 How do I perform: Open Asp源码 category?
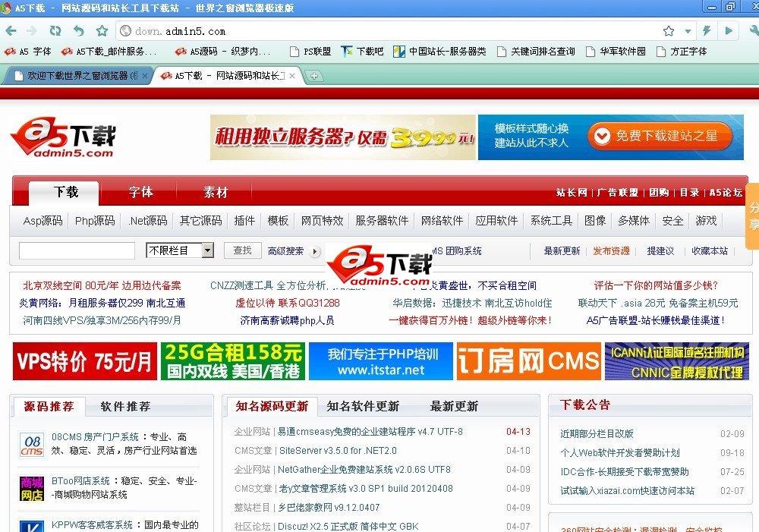click(43, 221)
